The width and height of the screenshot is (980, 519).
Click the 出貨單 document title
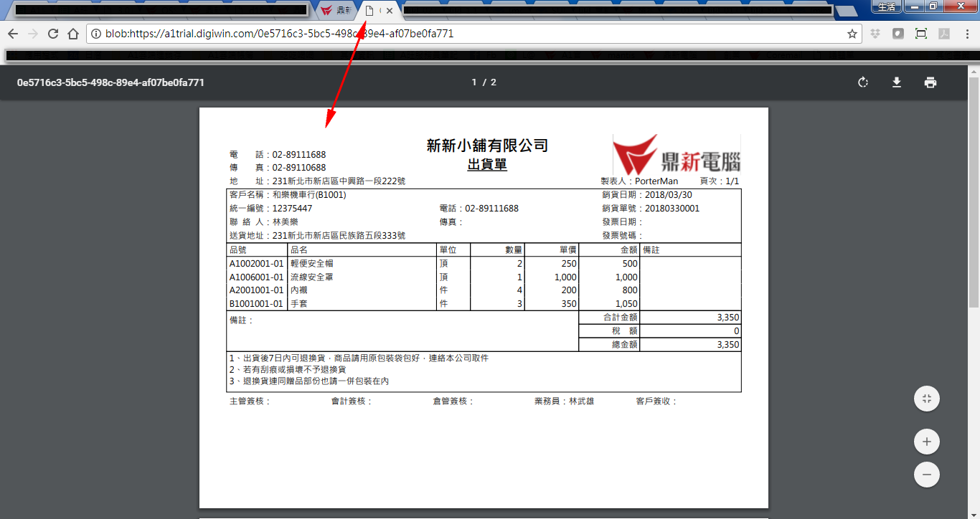(487, 165)
